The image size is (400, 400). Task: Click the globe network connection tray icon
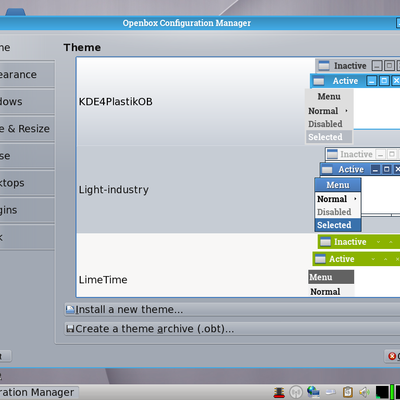point(313,392)
